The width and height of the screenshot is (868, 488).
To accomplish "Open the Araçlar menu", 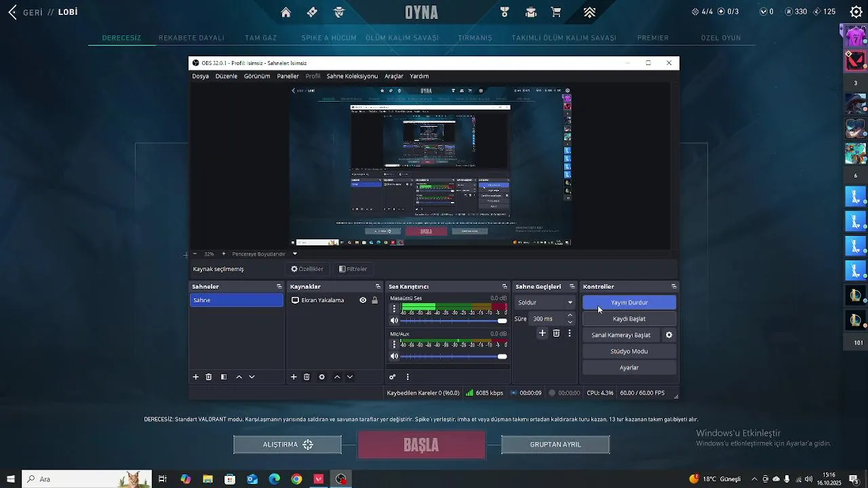I will point(394,76).
